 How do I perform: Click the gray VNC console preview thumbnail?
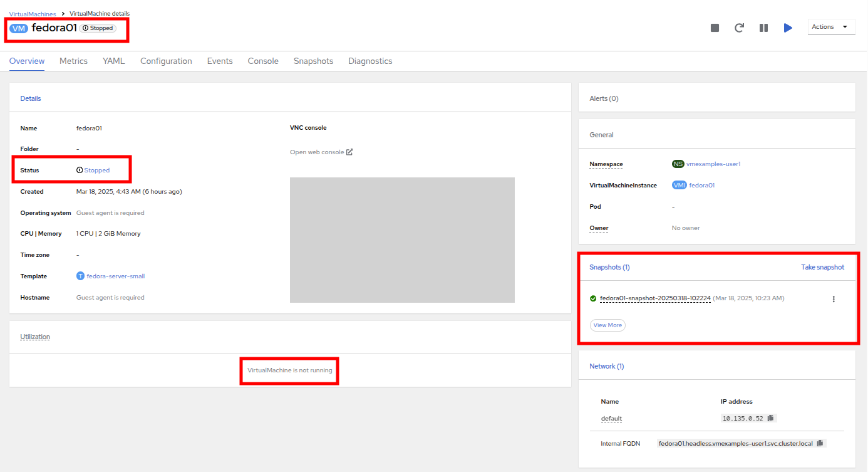[x=402, y=239]
